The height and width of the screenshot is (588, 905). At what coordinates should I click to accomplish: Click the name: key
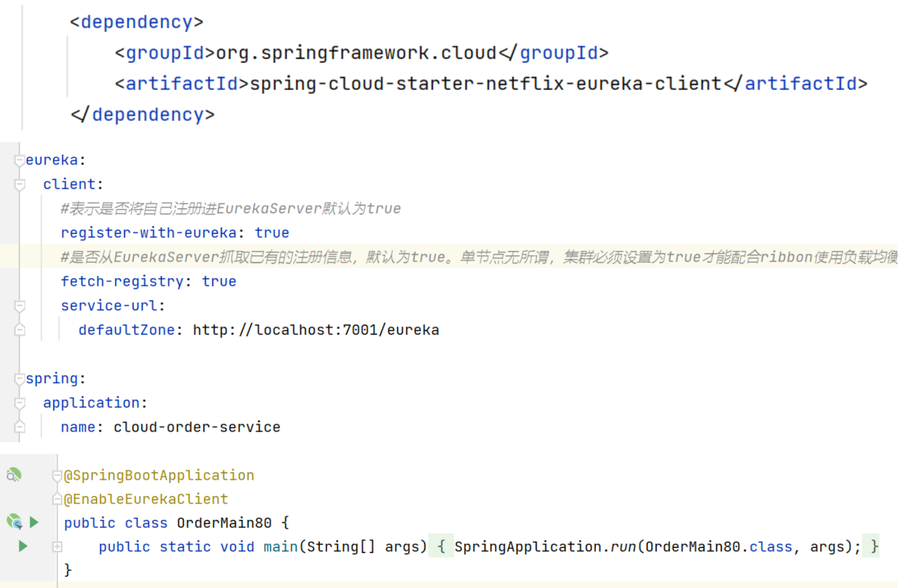82,427
